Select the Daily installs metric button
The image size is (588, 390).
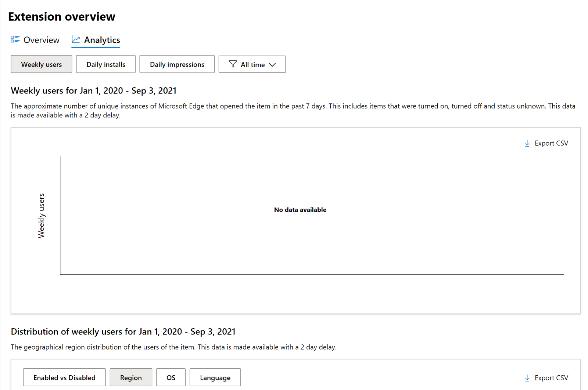(x=105, y=64)
